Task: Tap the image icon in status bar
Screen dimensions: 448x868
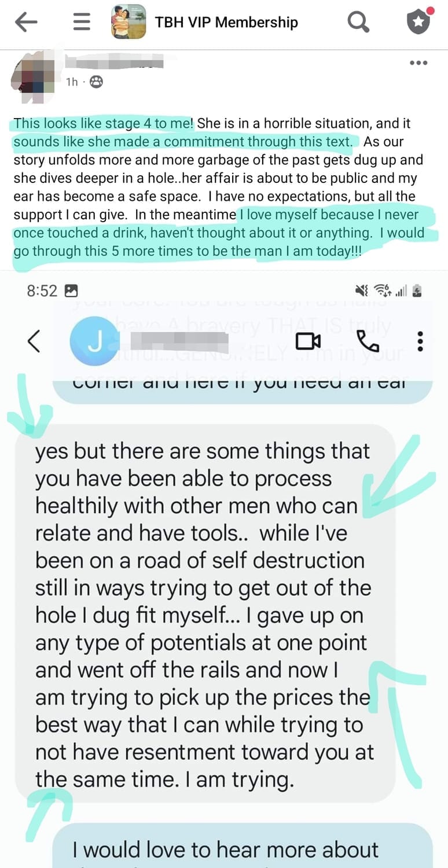Action: pyautogui.click(x=71, y=291)
